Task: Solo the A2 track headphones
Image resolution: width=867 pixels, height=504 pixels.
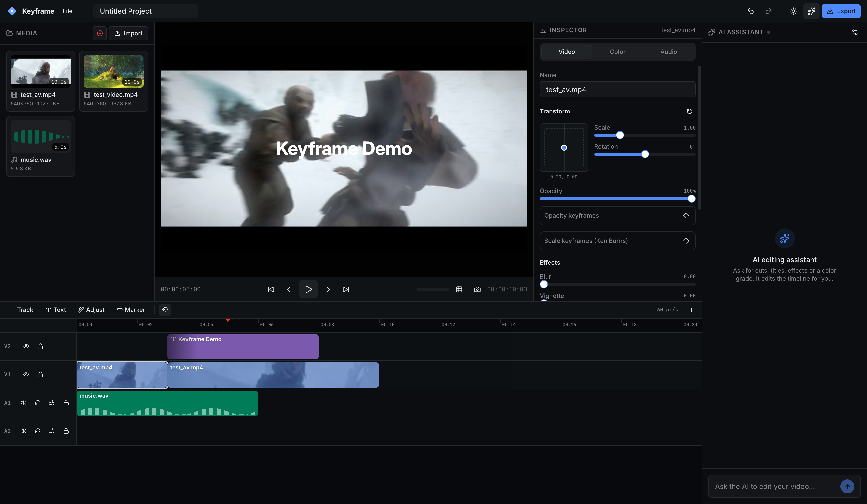Action: click(38, 431)
